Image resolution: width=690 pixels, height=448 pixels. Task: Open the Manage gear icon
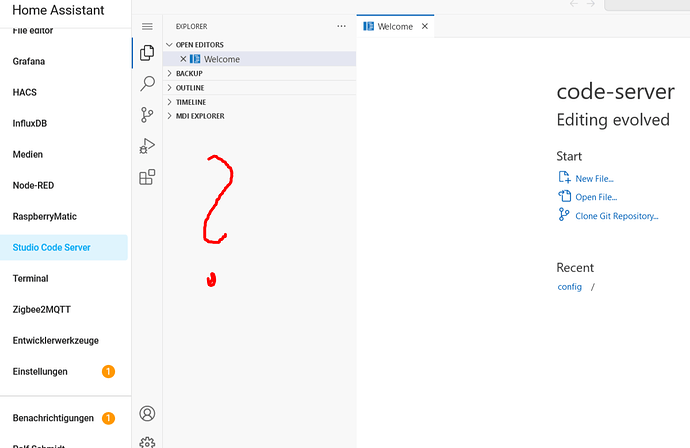tap(147, 442)
